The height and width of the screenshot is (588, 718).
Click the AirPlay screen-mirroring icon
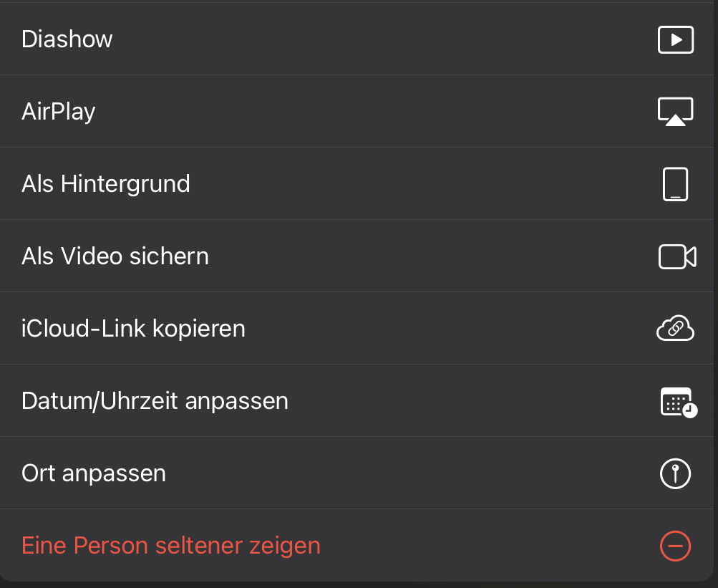click(x=676, y=112)
